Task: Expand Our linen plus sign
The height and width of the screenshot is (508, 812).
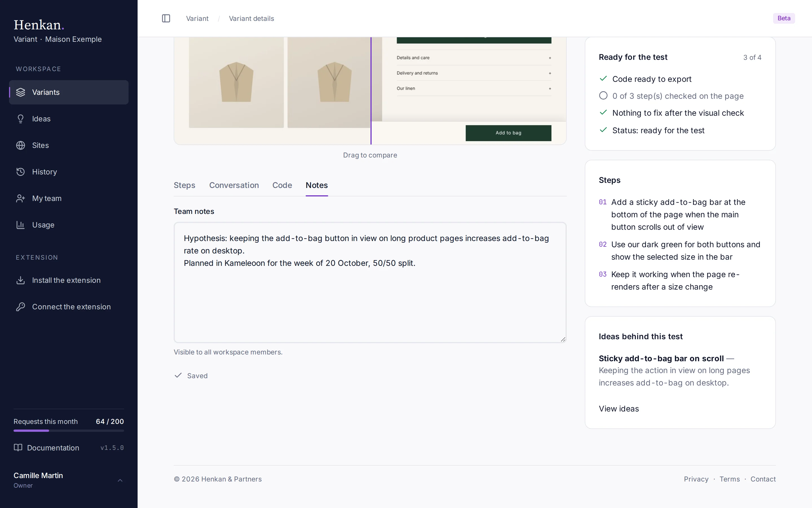Action: tap(550, 89)
